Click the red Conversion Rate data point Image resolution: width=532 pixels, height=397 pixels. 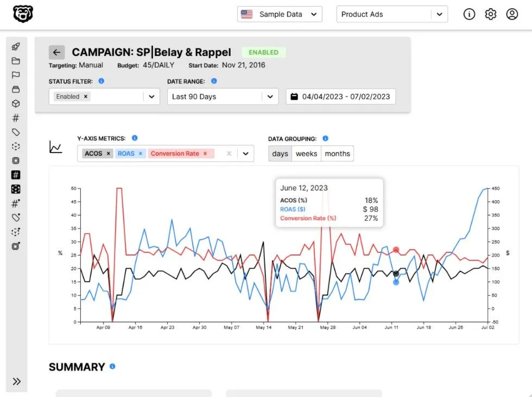click(396, 250)
